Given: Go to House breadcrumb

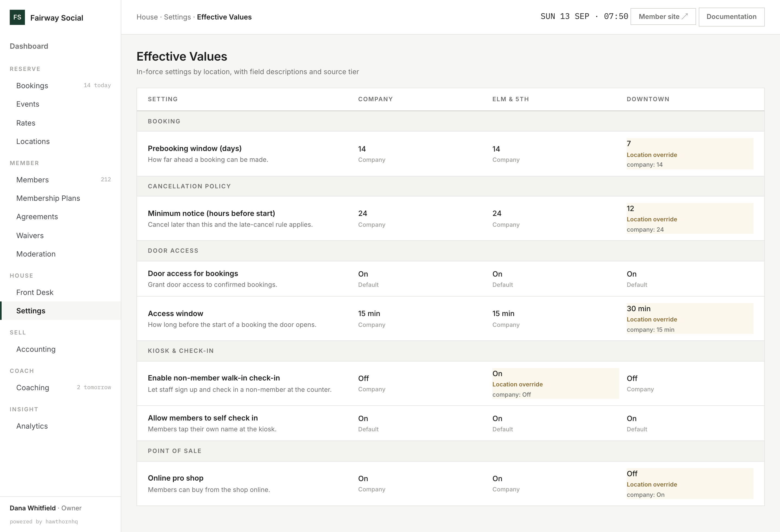Looking at the screenshot, I should [x=147, y=17].
